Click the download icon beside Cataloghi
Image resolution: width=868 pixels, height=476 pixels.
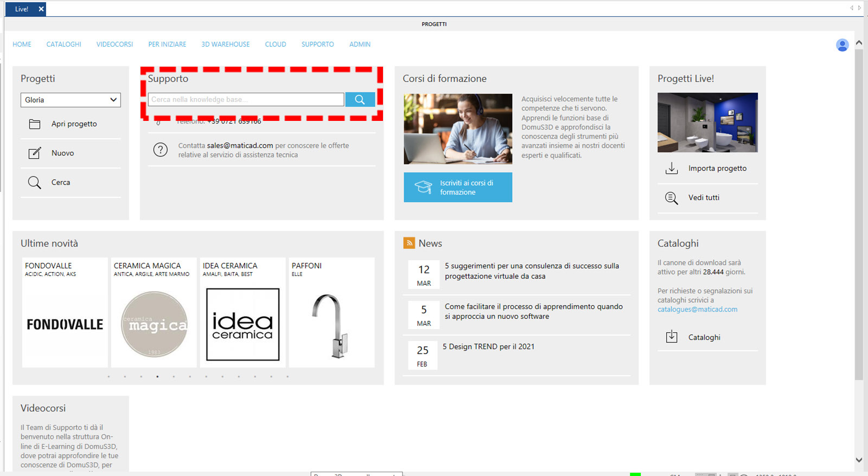coord(672,337)
